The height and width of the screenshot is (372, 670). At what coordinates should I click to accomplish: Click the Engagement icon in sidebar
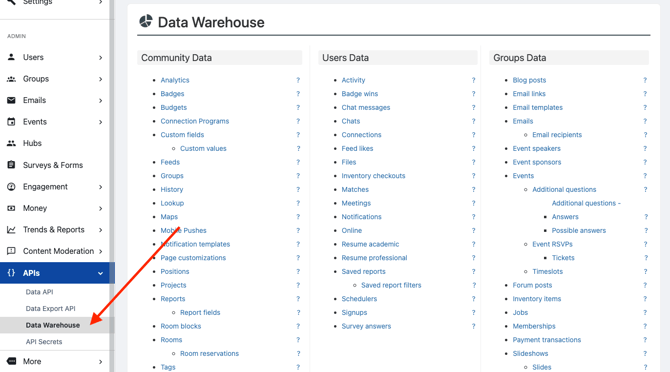[12, 187]
